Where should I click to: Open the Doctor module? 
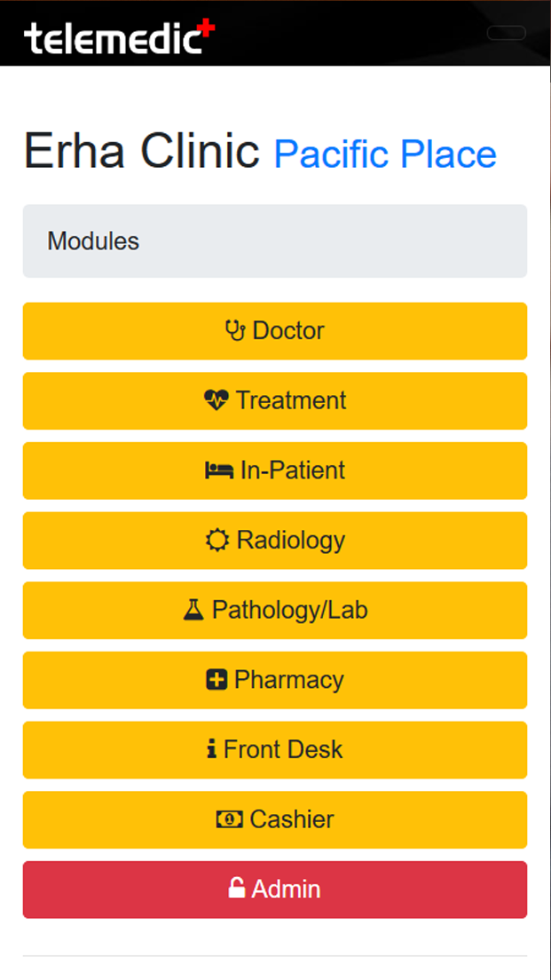[275, 331]
